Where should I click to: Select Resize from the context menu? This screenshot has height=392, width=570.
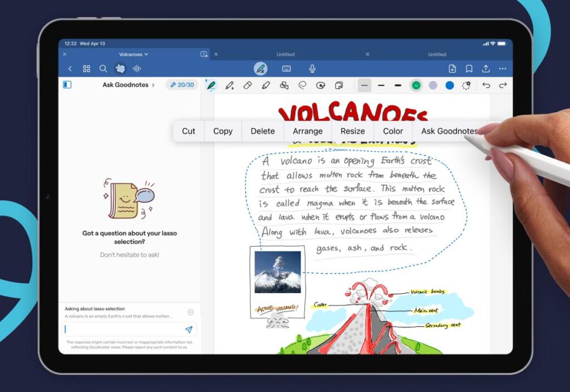coord(352,131)
